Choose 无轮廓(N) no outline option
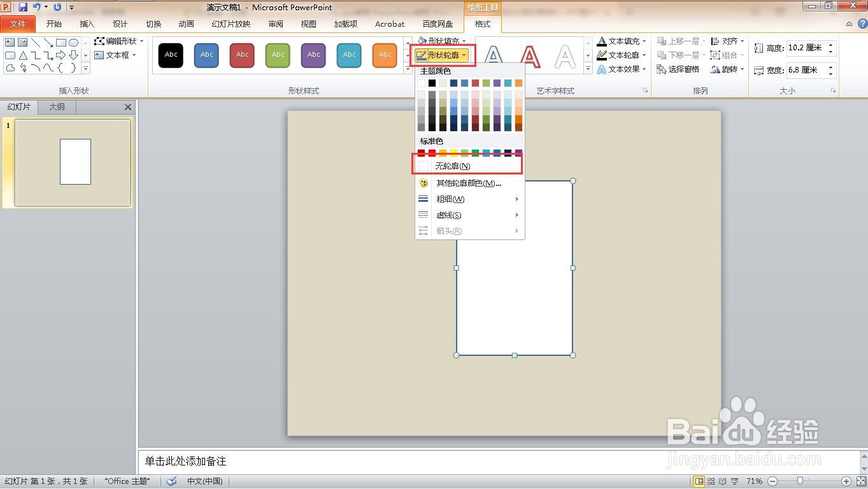The width and height of the screenshot is (868, 489). (x=470, y=166)
